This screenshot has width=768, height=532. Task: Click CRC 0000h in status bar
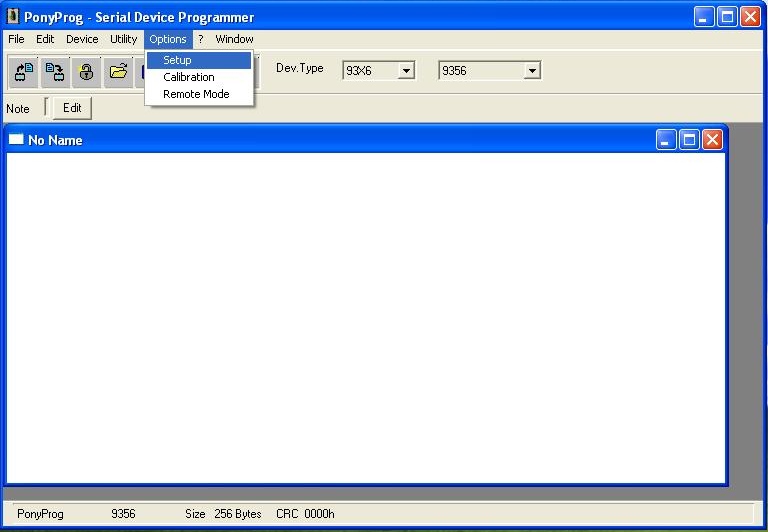click(305, 514)
